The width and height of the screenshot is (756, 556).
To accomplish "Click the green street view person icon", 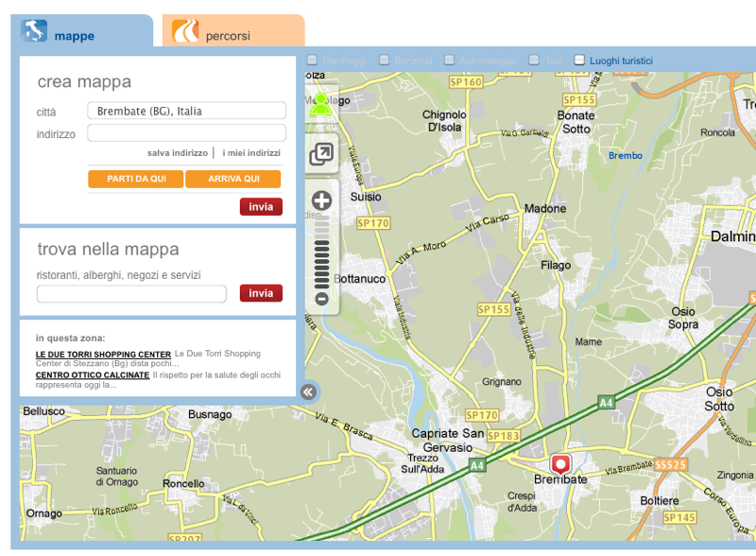I will [x=320, y=104].
